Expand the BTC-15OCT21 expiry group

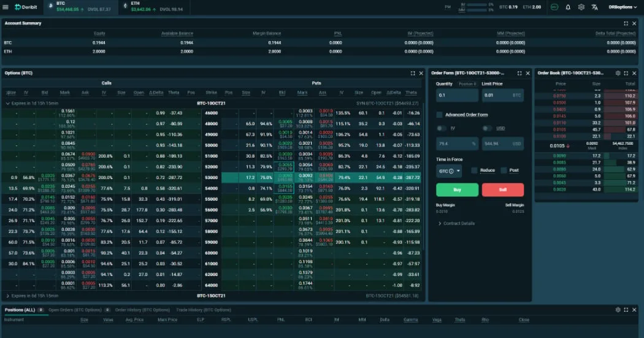(x=8, y=296)
